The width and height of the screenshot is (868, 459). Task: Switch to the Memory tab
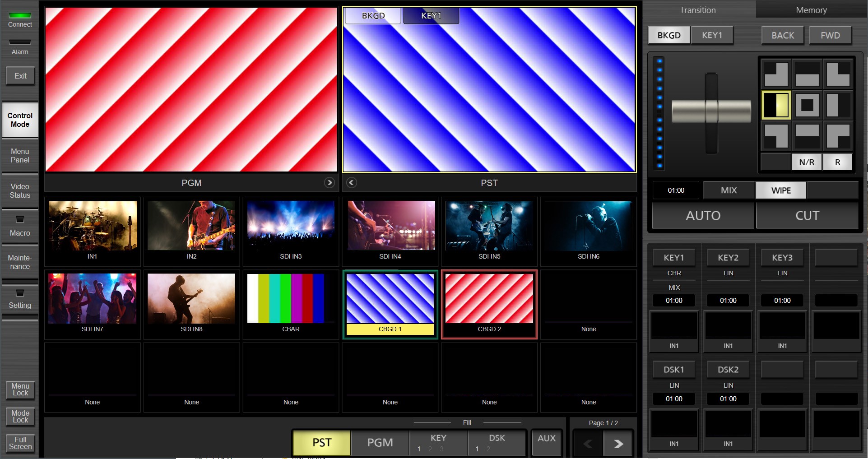click(811, 10)
